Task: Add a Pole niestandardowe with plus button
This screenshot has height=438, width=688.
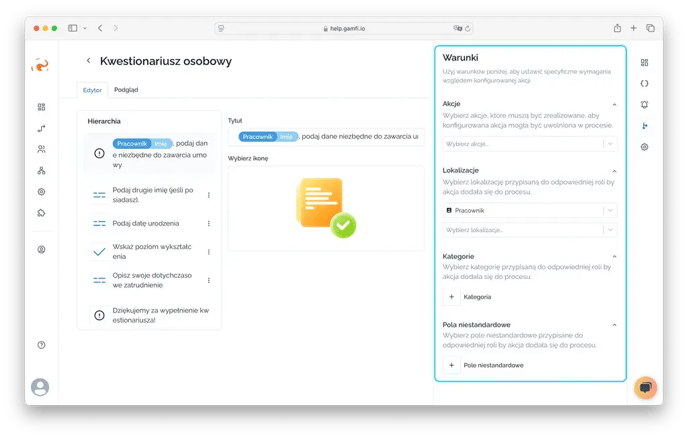Action: (x=451, y=365)
